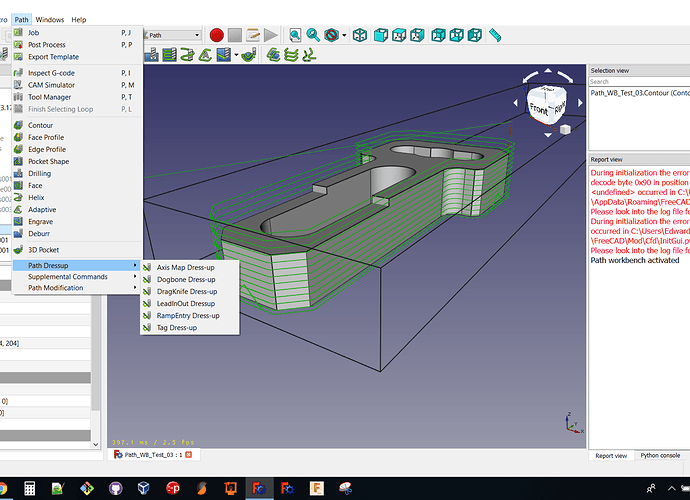
Task: Choose Adaptive menu entry
Action: pos(77,210)
